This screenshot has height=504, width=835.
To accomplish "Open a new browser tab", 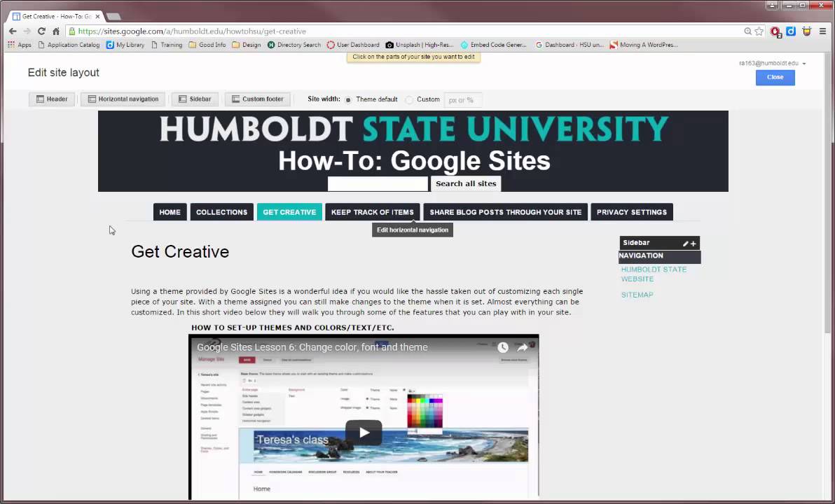I will point(113,17).
